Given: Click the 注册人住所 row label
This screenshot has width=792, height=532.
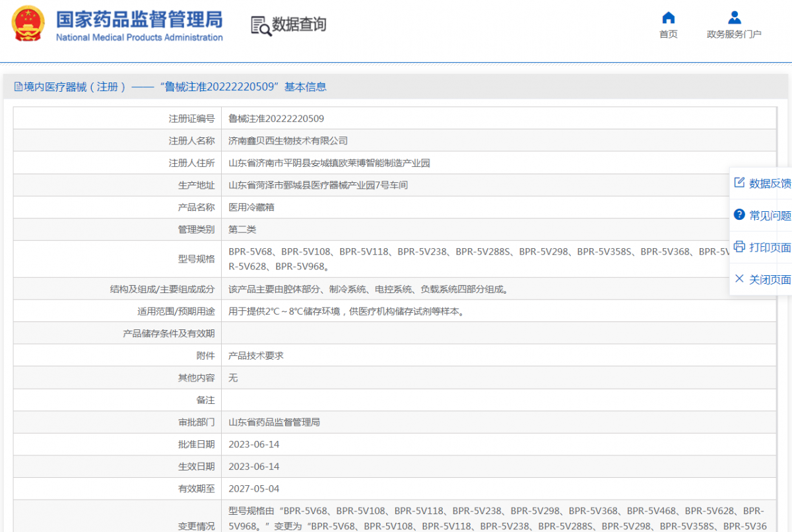Looking at the screenshot, I should (x=191, y=163).
